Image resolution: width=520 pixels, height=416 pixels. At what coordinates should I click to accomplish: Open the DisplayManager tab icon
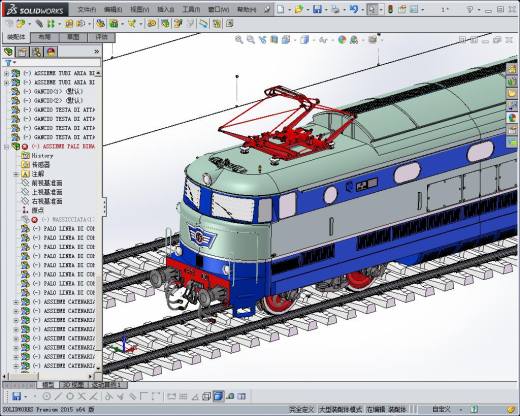[x=51, y=52]
